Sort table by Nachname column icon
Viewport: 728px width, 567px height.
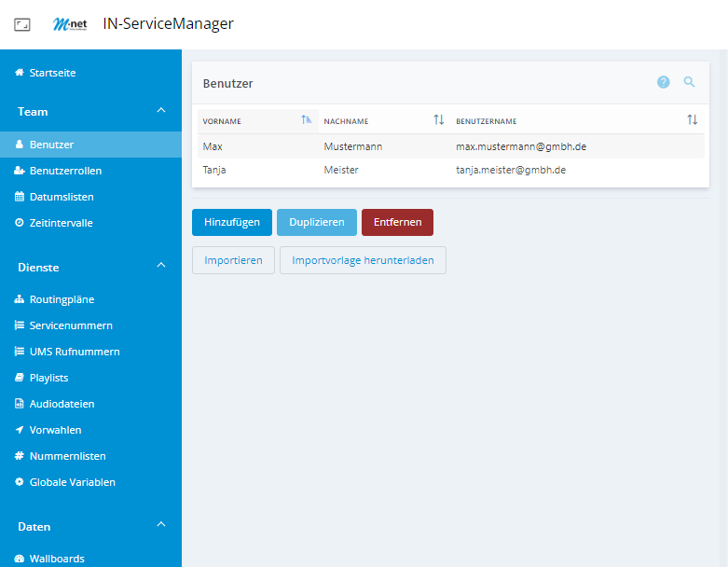coord(439,120)
